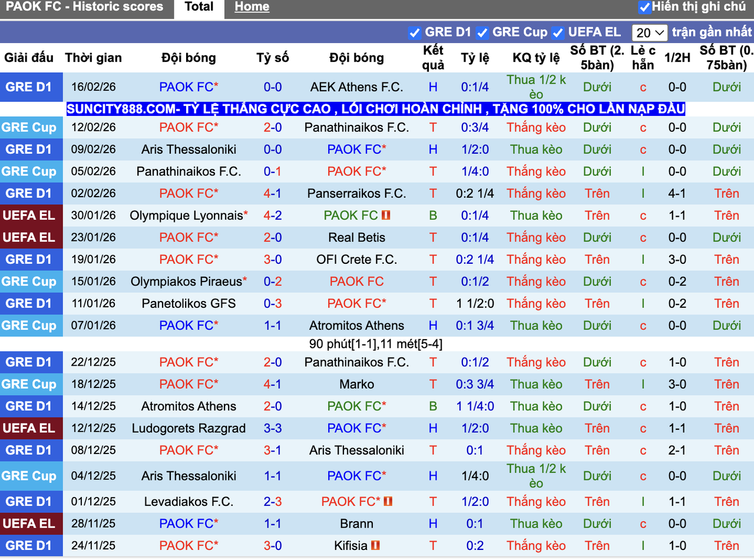Image resolution: width=754 pixels, height=560 pixels.
Task: Click odds 1 1/2:0 on Panetolikos row
Action: [x=475, y=304]
